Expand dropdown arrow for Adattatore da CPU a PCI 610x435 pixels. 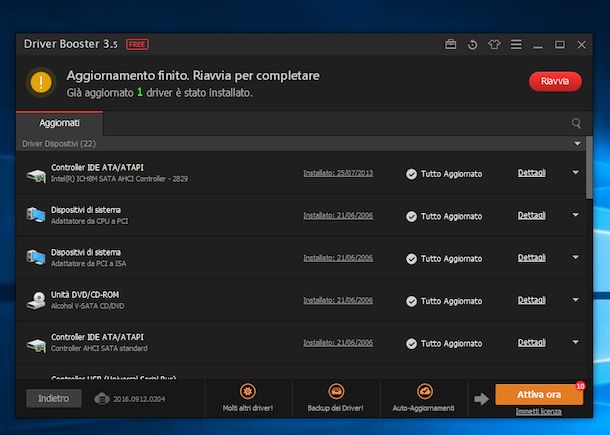coord(575,215)
